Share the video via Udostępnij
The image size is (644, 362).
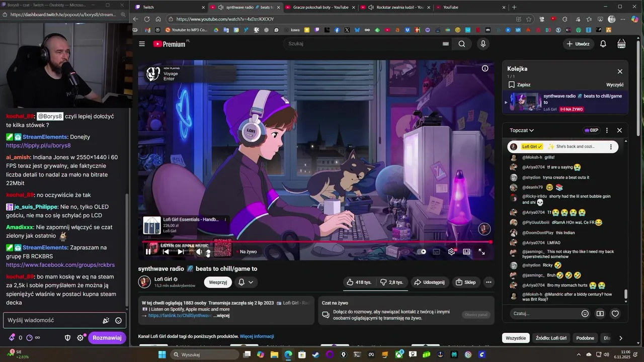click(429, 282)
